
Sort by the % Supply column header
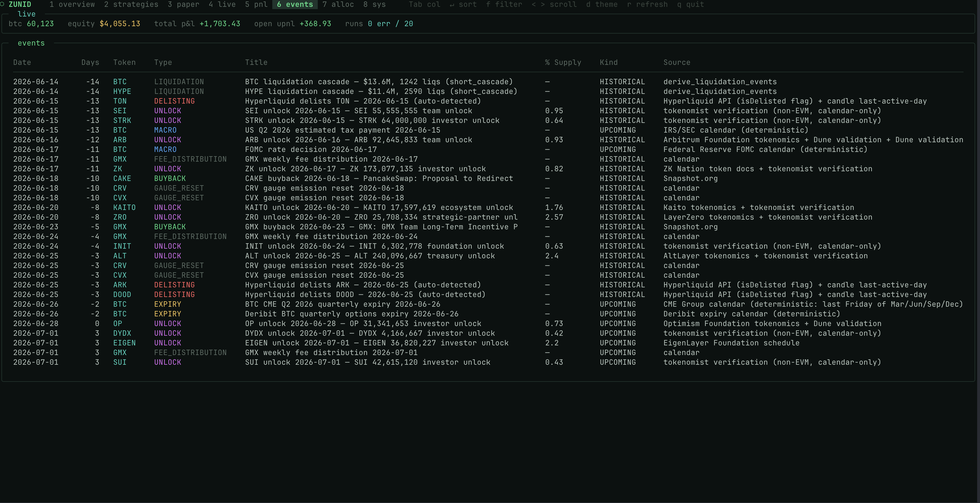563,62
